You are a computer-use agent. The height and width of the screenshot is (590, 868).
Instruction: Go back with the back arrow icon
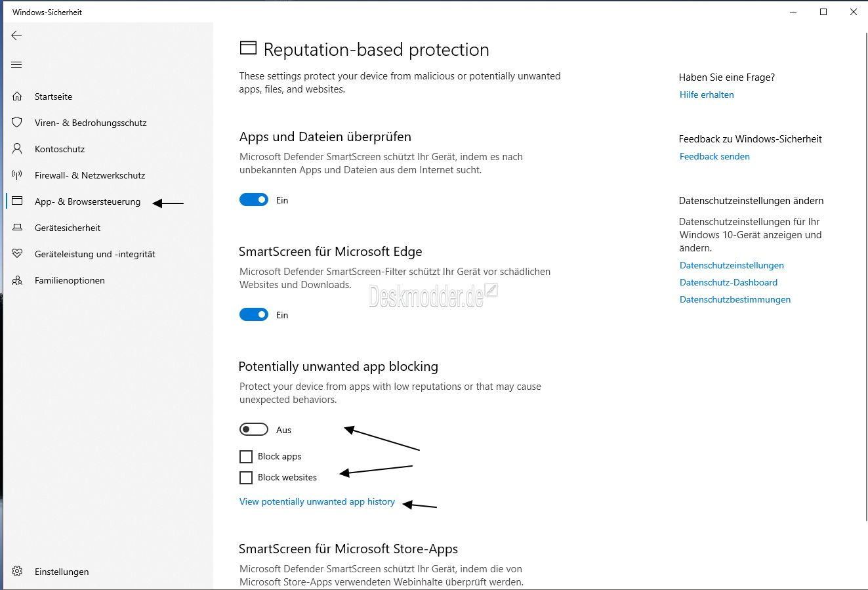tap(16, 35)
